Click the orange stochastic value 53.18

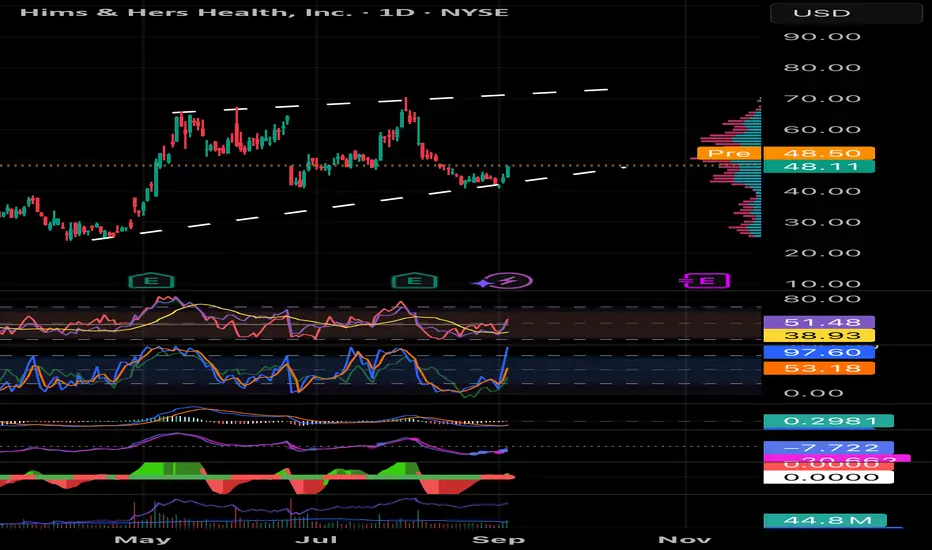819,369
